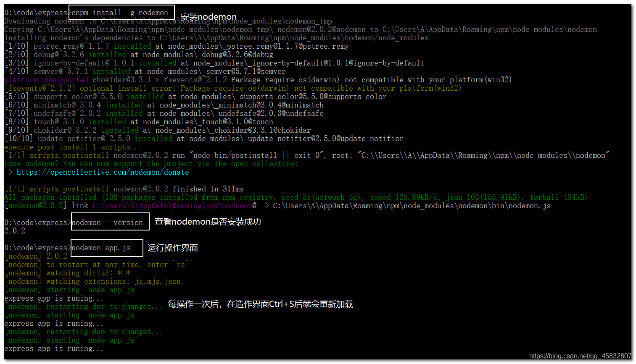Click the '[10/10] update-notifier' install line
Viewport: 636px width, 364px height.
tap(204, 139)
